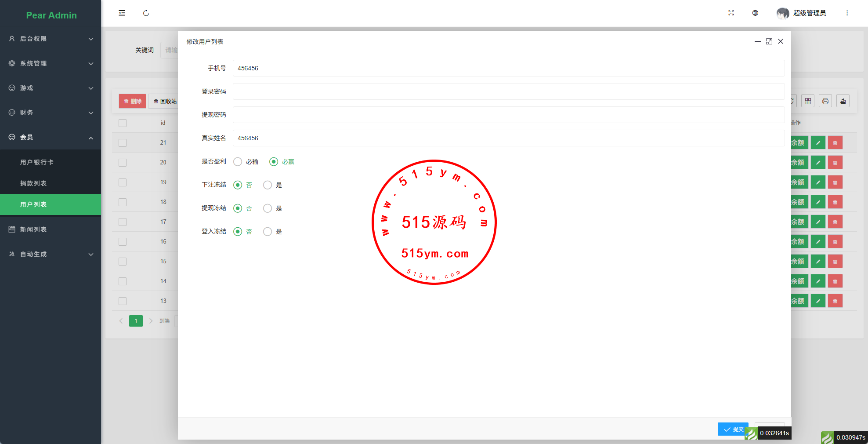868x444 pixels.
Task: Click the column filter icon in toolbar
Action: [x=808, y=101]
